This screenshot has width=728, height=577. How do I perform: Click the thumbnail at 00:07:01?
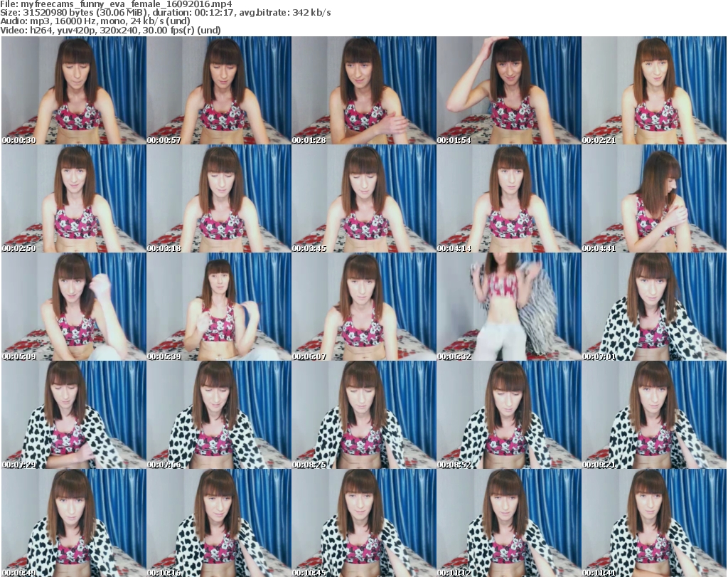653,307
